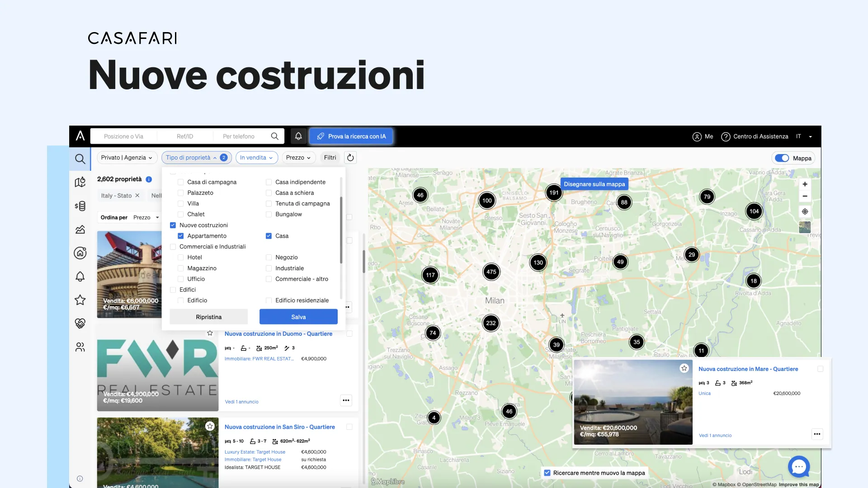Open the home valuation sidebar icon
Viewport: 868px width, 488px height.
point(80,253)
